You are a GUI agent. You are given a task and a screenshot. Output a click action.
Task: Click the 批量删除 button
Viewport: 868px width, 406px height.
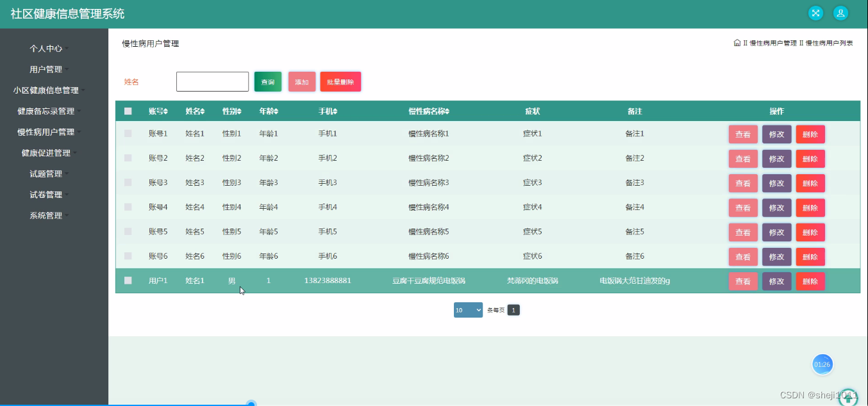[340, 81]
